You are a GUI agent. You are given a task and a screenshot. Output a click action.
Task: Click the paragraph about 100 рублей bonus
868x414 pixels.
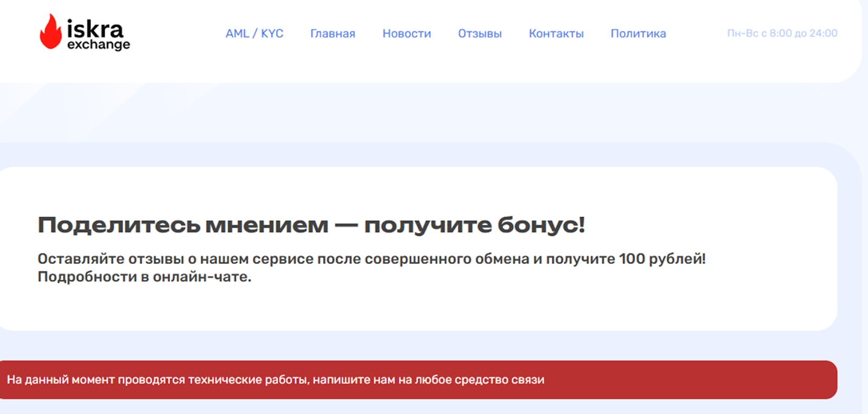pos(372,268)
